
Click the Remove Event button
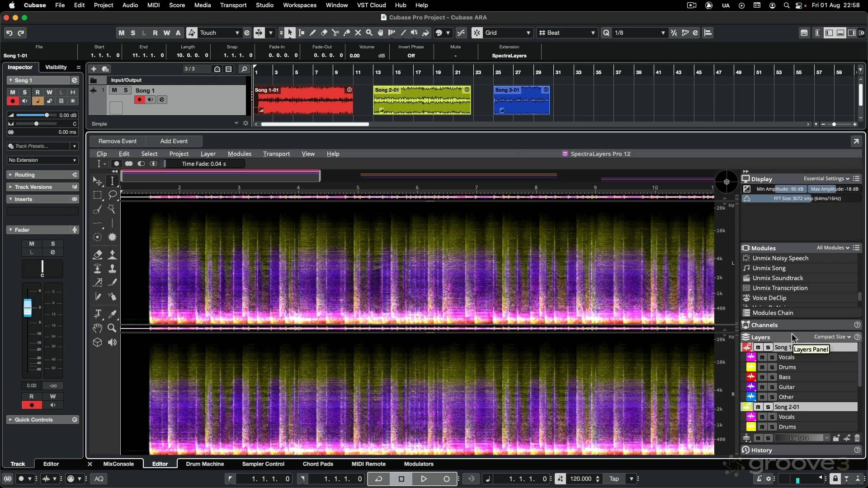click(x=117, y=141)
